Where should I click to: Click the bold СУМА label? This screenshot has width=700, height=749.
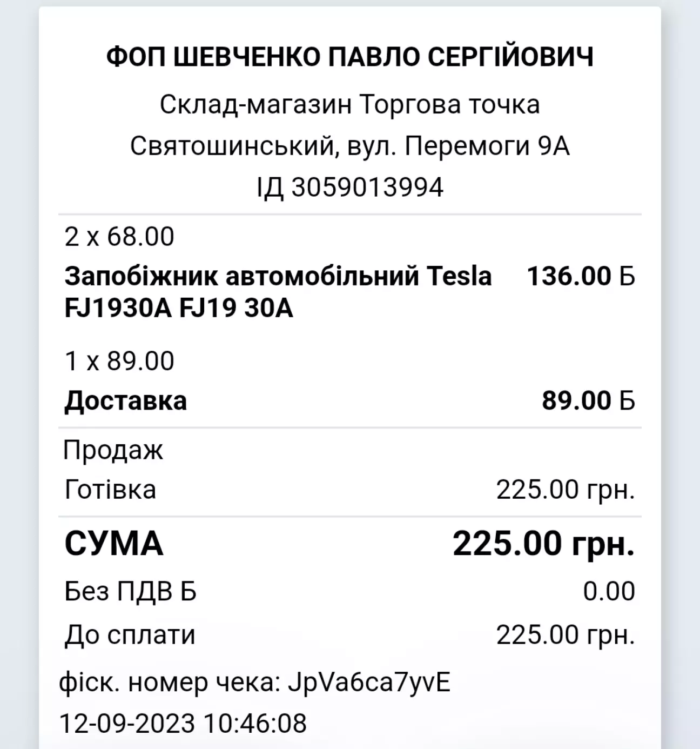[x=113, y=543]
